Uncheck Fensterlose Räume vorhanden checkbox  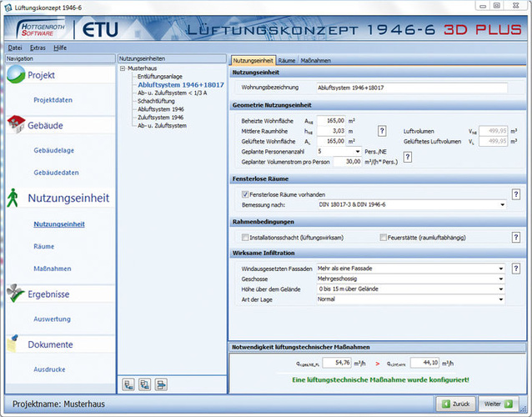[x=234, y=193]
